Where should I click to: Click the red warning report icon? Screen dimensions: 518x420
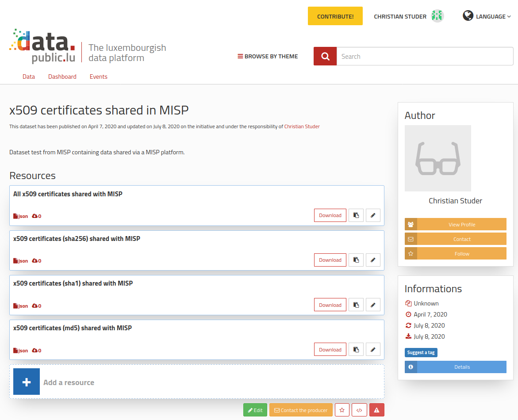(x=377, y=410)
